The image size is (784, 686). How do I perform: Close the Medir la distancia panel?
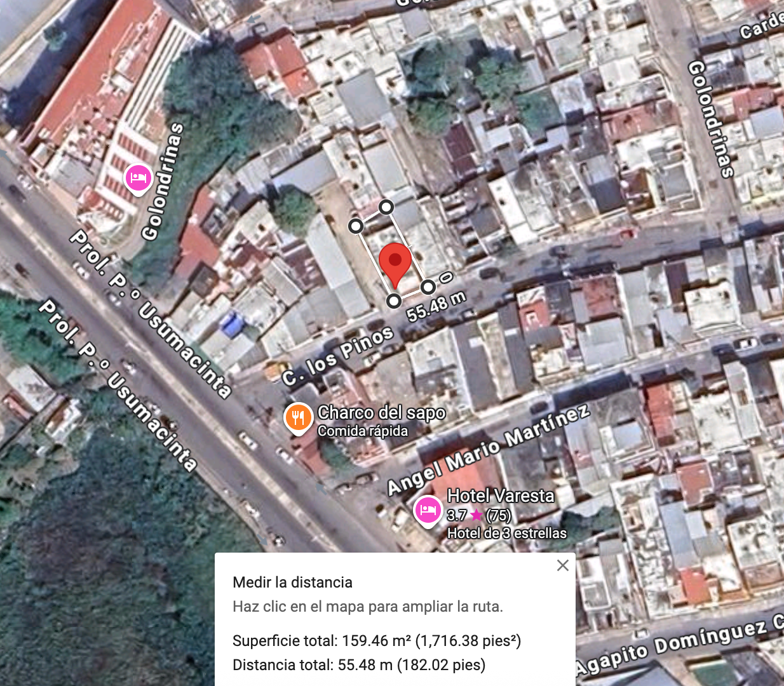(x=562, y=565)
